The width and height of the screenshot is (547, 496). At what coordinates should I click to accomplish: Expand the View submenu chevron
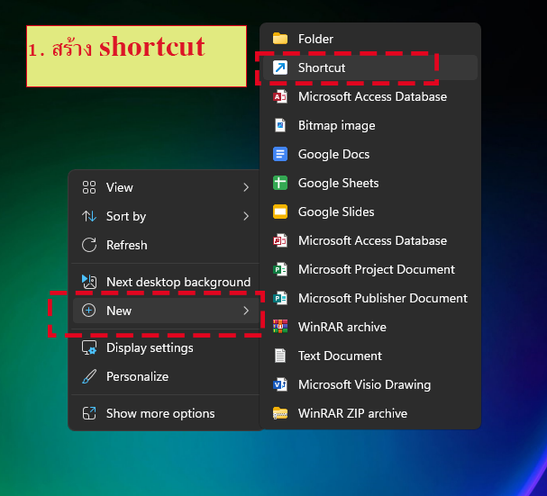246,188
